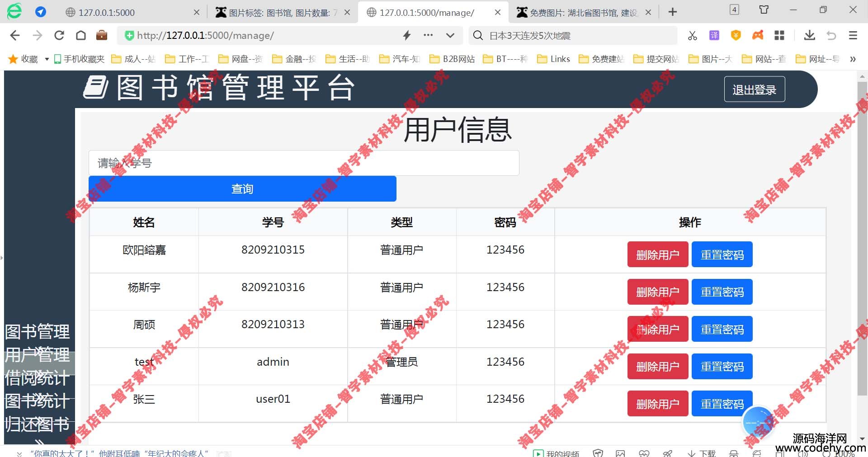
Task: Close the 127.0.0.1:5000/manage/ tab
Action: (x=498, y=12)
